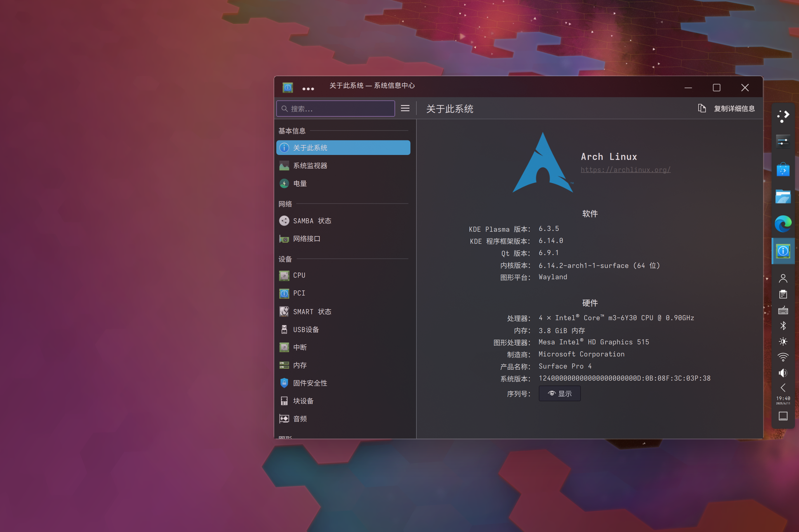Click the frameworks version 6.14.0
This screenshot has width=799, height=532.
coord(550,241)
